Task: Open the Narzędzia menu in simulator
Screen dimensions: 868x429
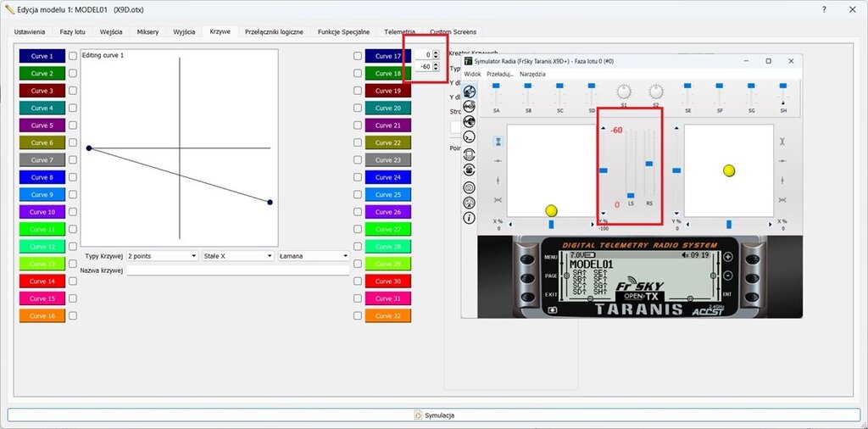Action: point(532,74)
